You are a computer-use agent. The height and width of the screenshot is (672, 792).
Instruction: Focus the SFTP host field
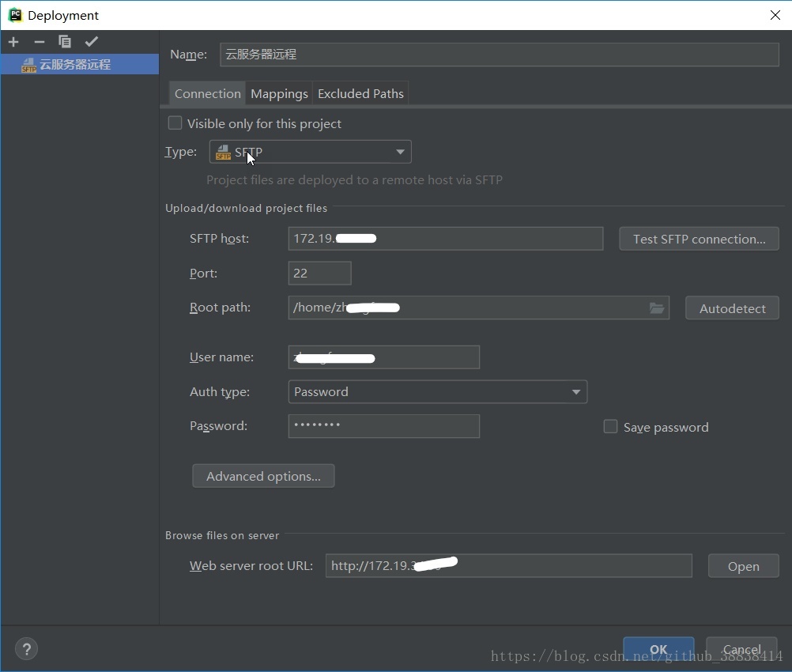coord(446,239)
